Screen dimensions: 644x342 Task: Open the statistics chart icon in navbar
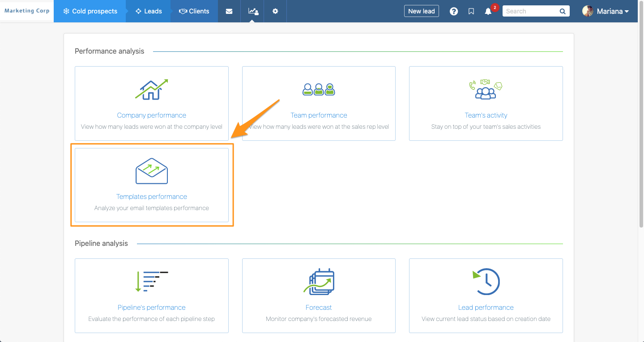253,11
